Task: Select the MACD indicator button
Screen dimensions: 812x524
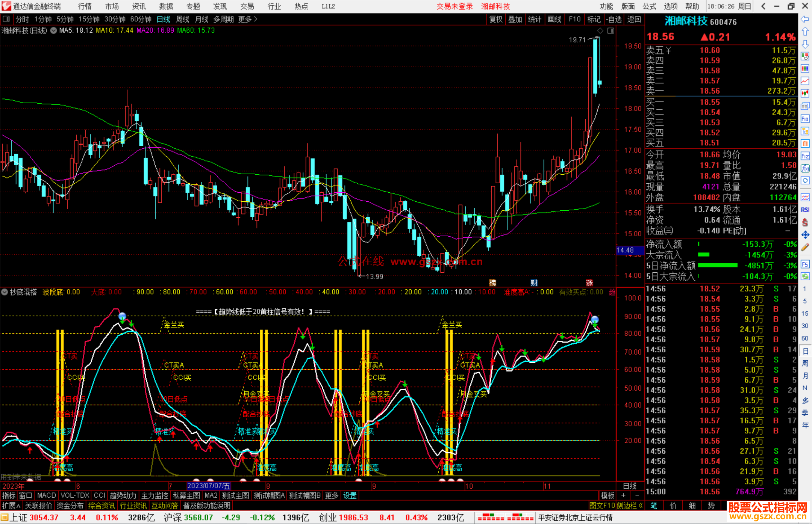Action: (46, 495)
